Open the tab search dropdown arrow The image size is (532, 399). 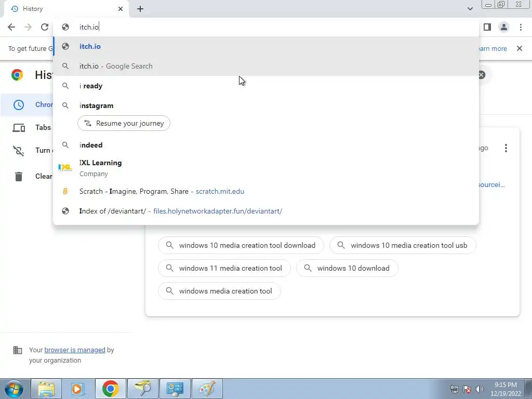[x=470, y=9]
